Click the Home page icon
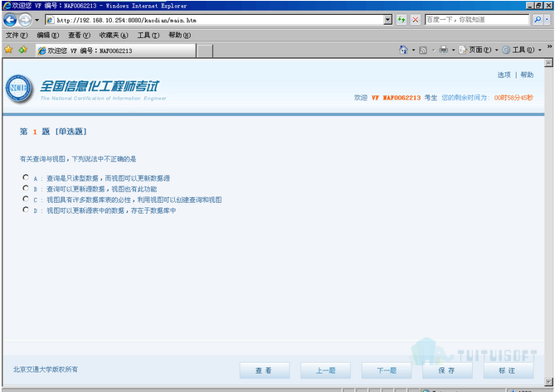This screenshot has width=555, height=392. pos(403,50)
